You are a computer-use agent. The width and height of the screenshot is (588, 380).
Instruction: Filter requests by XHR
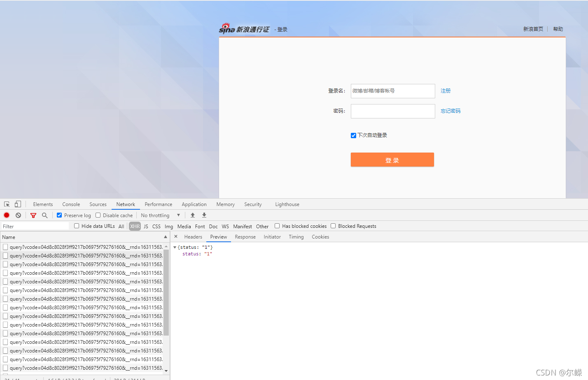135,226
